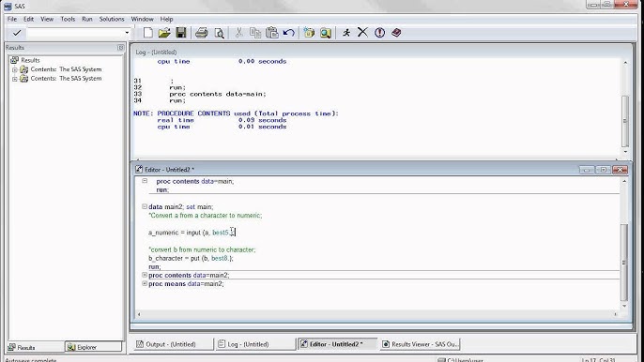This screenshot has height=362, width=644.
Task: Open the Solutions menu
Action: pos(112,19)
